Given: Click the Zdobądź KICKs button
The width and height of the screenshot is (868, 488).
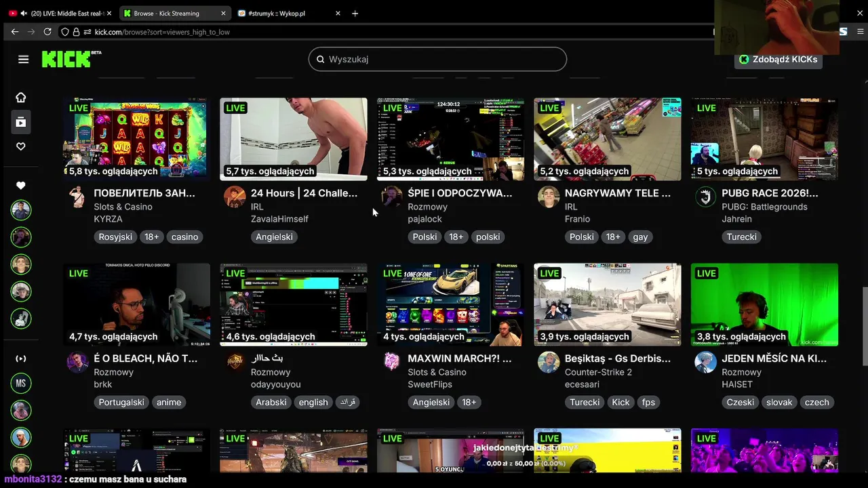Looking at the screenshot, I should pos(778,60).
